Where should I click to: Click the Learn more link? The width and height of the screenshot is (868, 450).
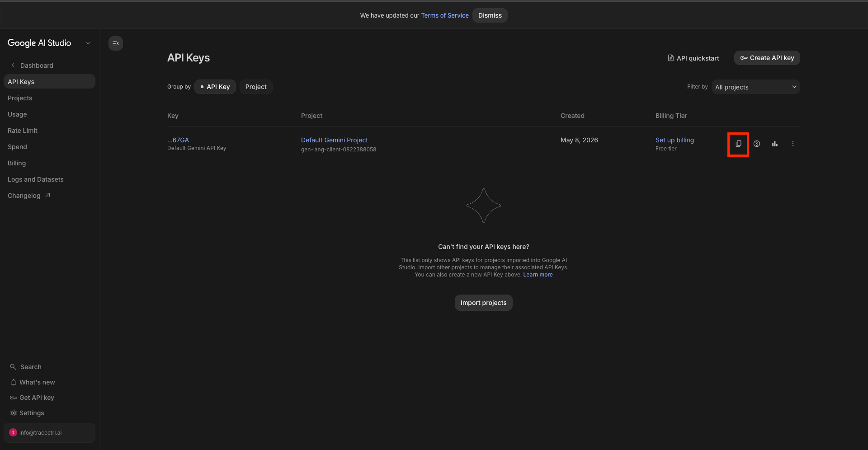coord(538,275)
